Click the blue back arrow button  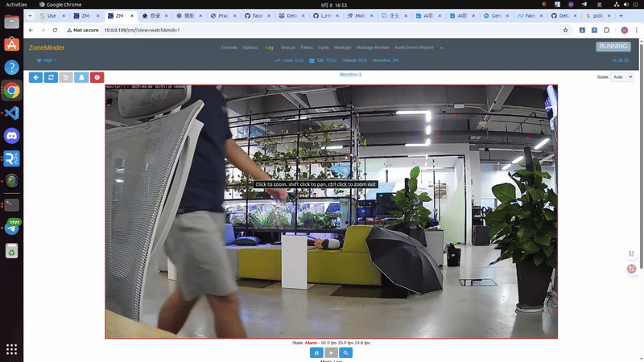[x=35, y=77]
